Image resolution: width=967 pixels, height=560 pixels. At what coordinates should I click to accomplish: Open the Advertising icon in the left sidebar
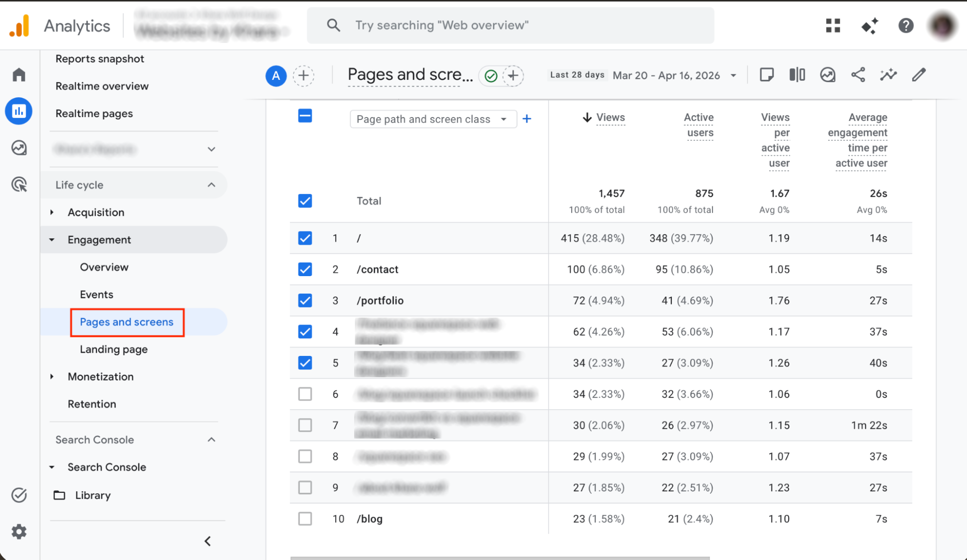[x=18, y=184]
